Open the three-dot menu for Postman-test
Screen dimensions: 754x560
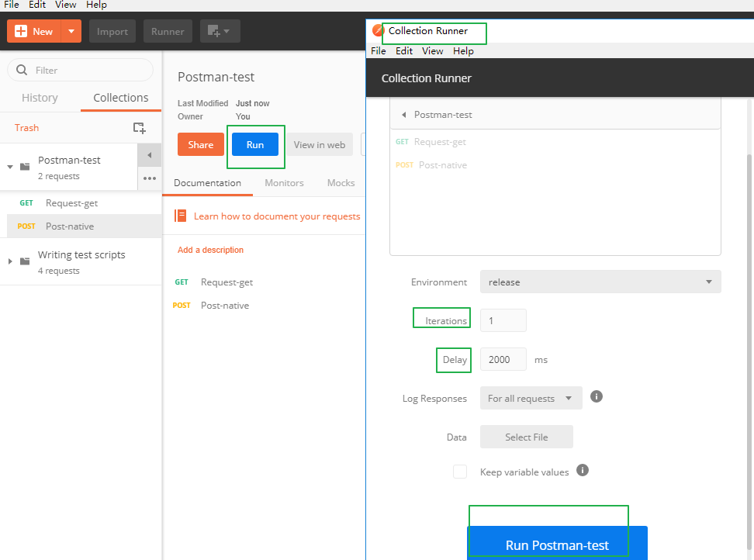tap(150, 178)
